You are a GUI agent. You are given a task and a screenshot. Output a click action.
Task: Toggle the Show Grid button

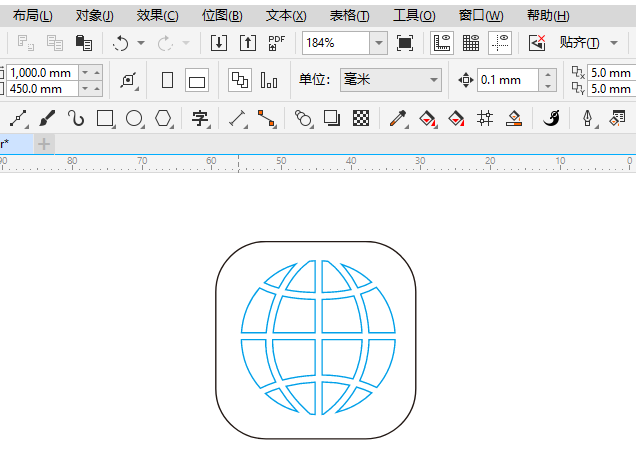click(471, 43)
